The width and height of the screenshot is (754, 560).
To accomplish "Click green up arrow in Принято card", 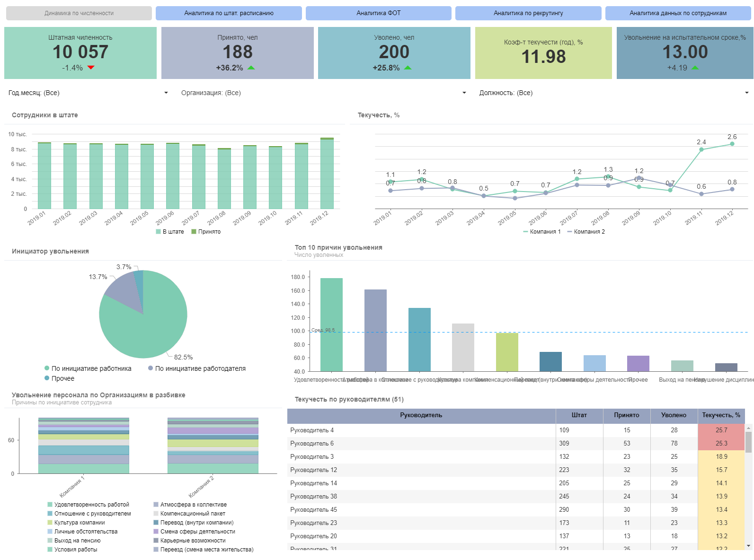I will click(251, 68).
